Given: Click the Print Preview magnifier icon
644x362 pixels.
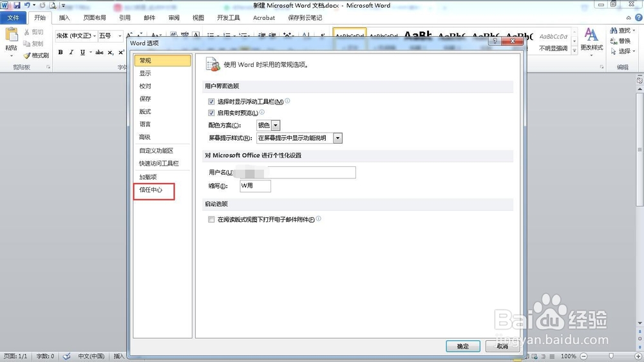Looking at the screenshot, I should click(53, 5).
